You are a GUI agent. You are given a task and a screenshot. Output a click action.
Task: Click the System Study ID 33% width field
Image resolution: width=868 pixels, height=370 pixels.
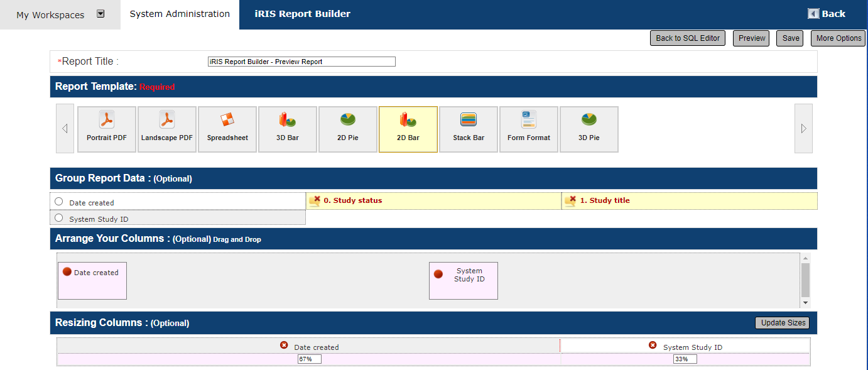[685, 359]
